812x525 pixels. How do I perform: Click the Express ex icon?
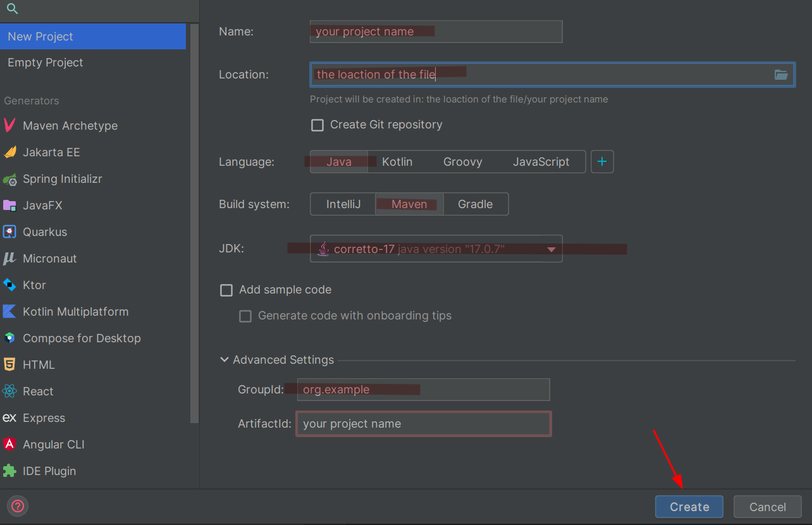[x=9, y=418]
